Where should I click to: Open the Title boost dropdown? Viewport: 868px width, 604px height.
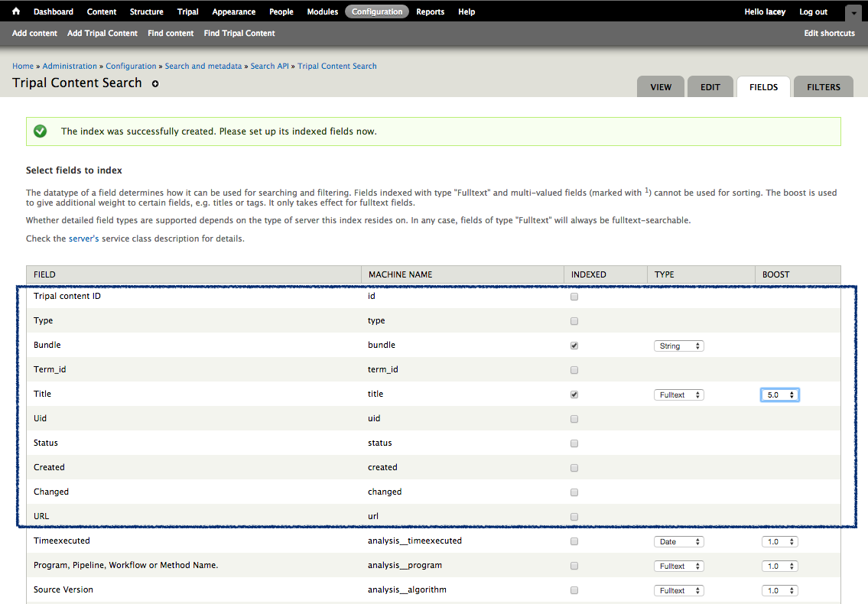click(x=780, y=395)
